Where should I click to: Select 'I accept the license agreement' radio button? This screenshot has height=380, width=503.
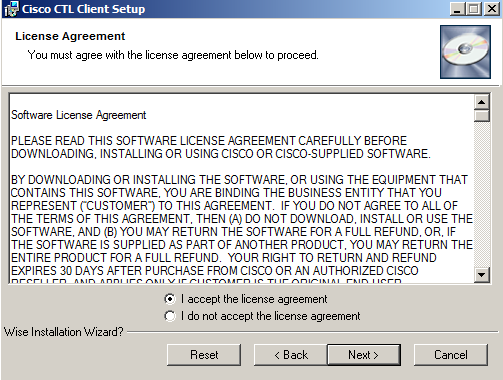click(x=170, y=299)
